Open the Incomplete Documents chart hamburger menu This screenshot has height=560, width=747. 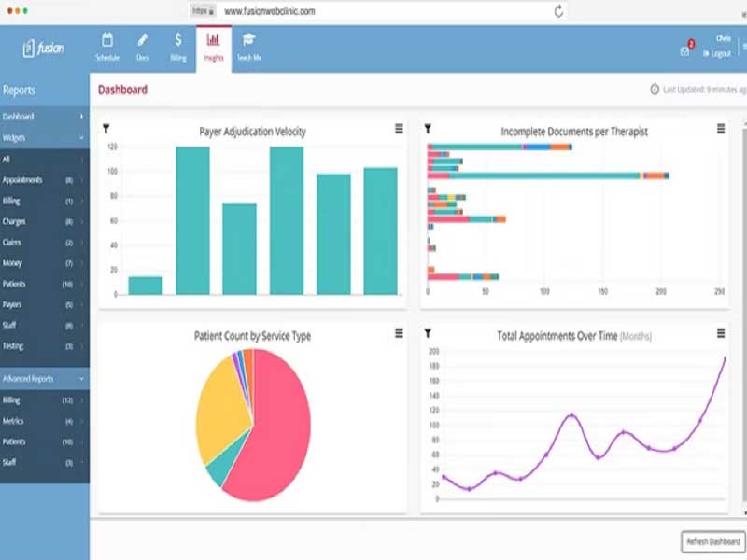[721, 129]
